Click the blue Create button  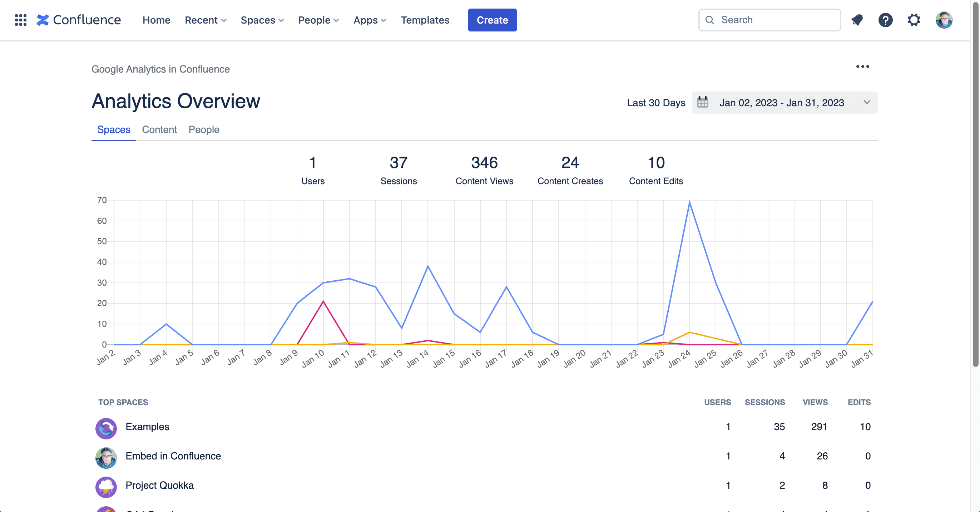click(492, 20)
